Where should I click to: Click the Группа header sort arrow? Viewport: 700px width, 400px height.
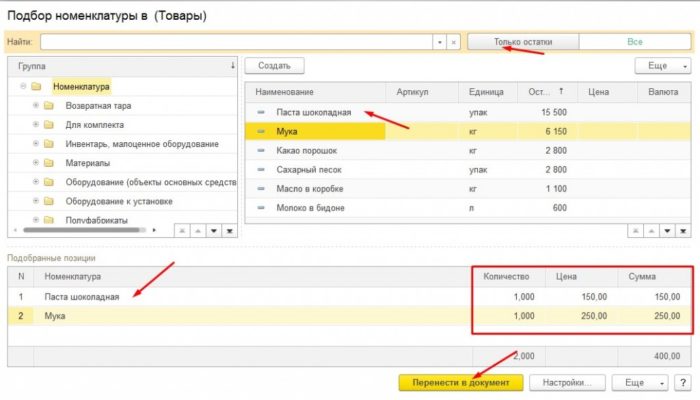click(x=233, y=66)
